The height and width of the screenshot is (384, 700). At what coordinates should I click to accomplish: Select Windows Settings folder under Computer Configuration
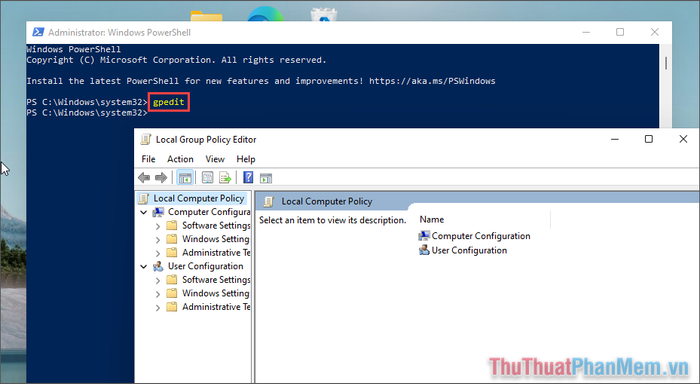216,239
